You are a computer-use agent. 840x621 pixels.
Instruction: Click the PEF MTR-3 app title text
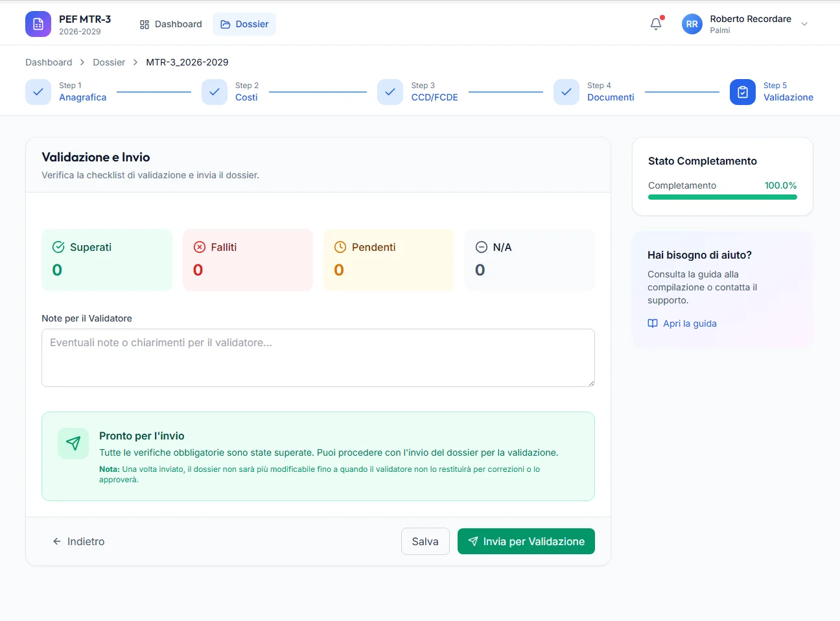pyautogui.click(x=85, y=19)
